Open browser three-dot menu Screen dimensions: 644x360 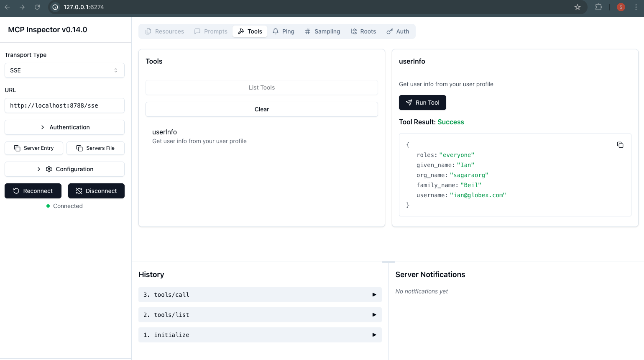click(x=636, y=7)
